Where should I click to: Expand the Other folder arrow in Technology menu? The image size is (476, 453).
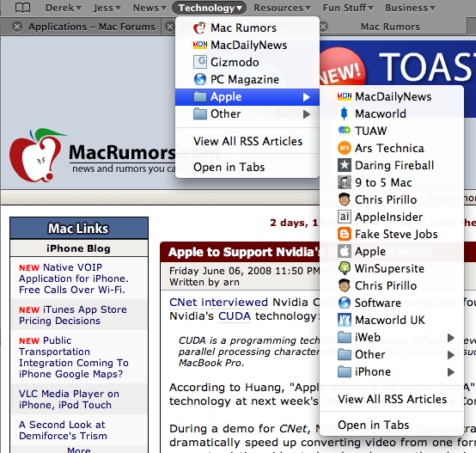306,114
